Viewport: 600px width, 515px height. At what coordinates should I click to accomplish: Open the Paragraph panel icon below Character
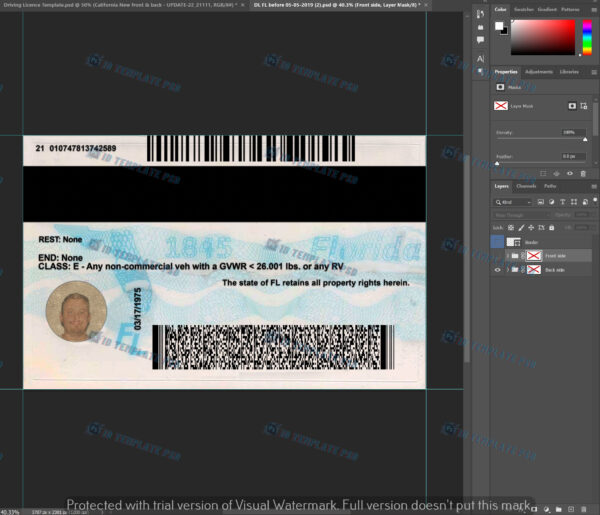pyautogui.click(x=481, y=71)
